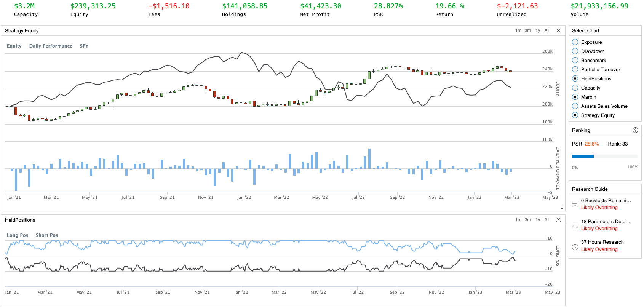Viewport: 644px width, 307px height.
Task: Click the parameters sliders icon in Research Guide
Action: pyautogui.click(x=575, y=226)
